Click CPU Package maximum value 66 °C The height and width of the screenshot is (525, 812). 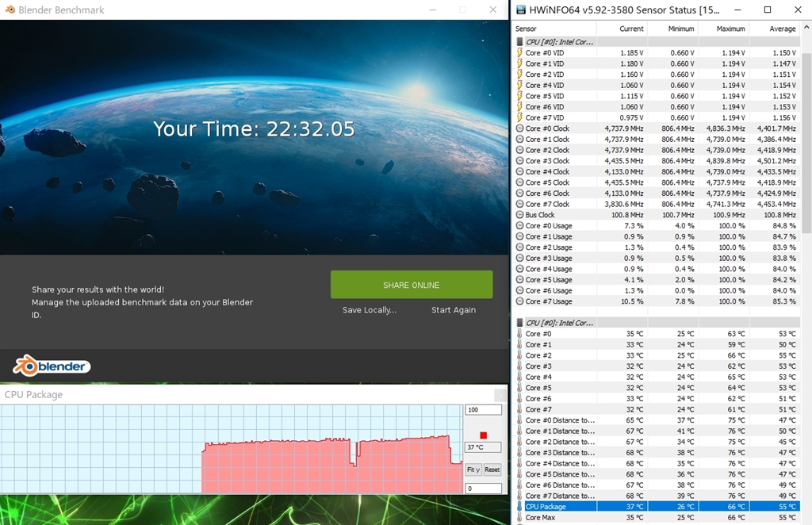[736, 506]
